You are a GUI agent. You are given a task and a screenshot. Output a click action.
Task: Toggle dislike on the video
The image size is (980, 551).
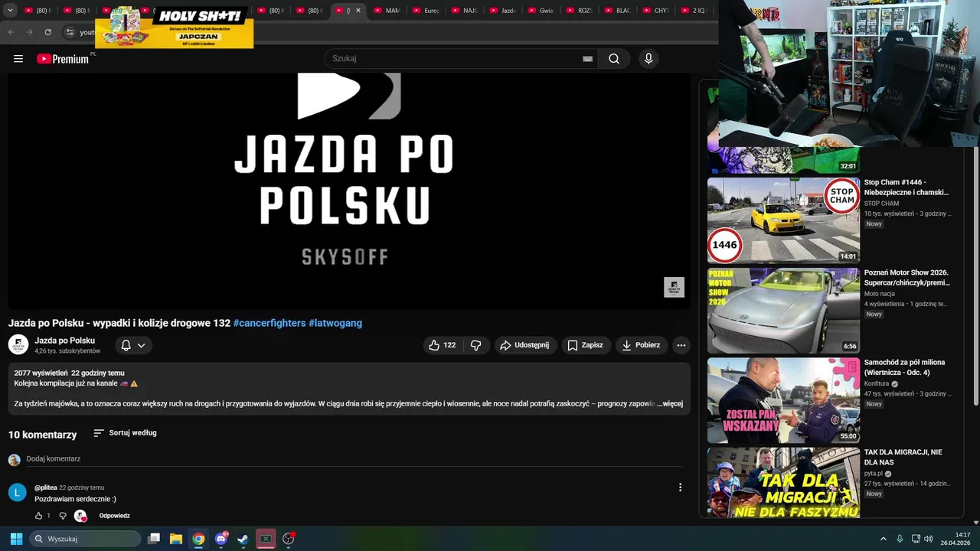475,345
